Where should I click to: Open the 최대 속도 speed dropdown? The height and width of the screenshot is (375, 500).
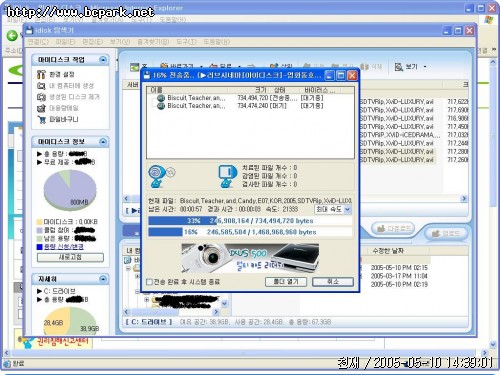coord(347,209)
